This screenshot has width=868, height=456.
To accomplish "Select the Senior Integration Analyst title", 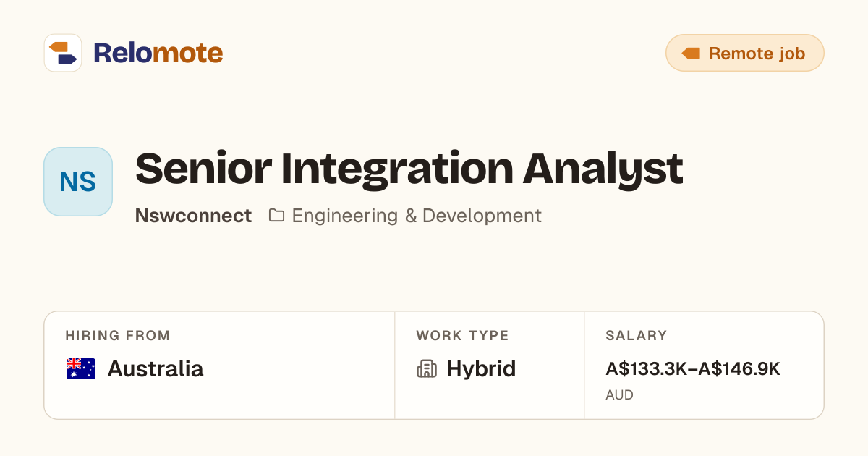I will pos(409,169).
